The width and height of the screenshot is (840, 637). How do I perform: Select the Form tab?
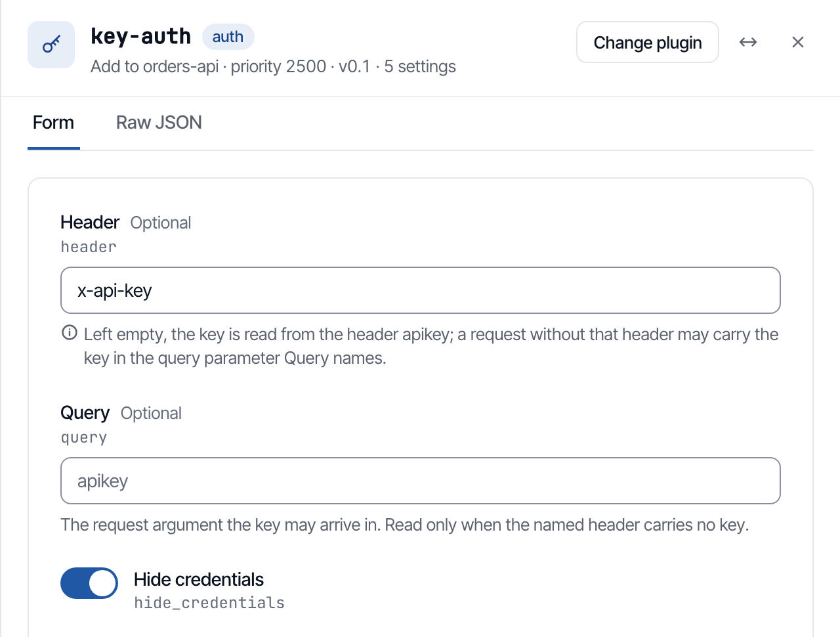(54, 123)
